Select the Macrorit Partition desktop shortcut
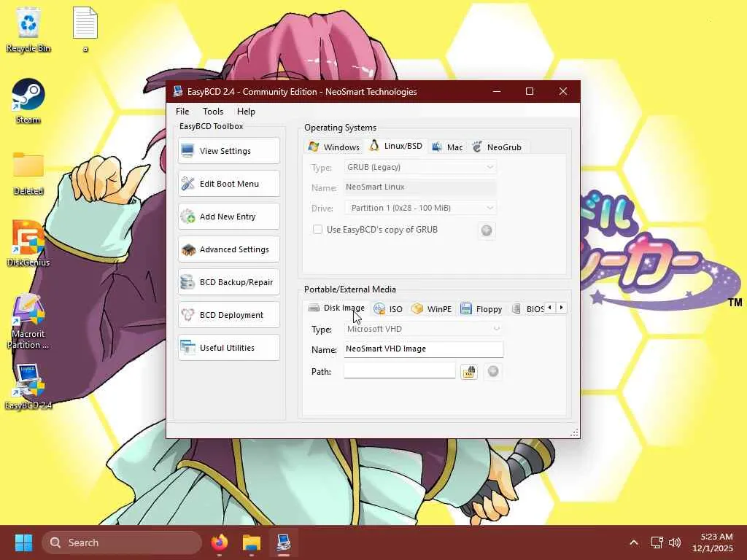 (x=28, y=322)
